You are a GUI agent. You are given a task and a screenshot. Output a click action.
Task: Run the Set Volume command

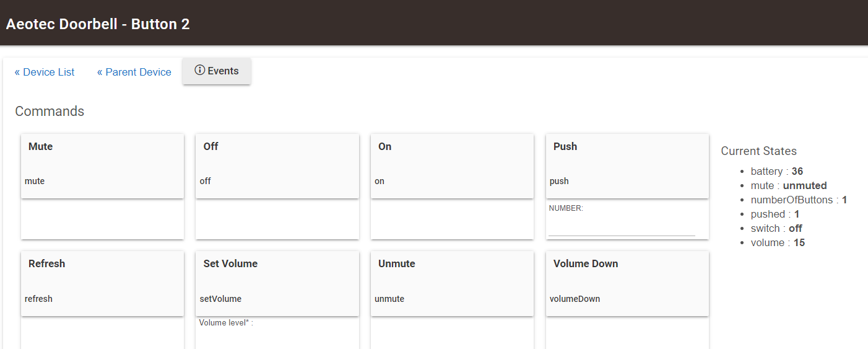(277, 283)
